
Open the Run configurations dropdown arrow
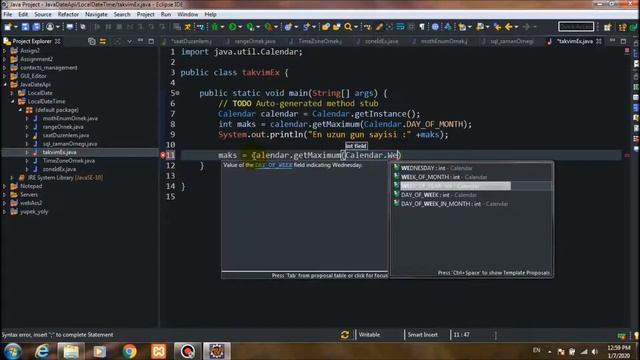[x=240, y=27]
